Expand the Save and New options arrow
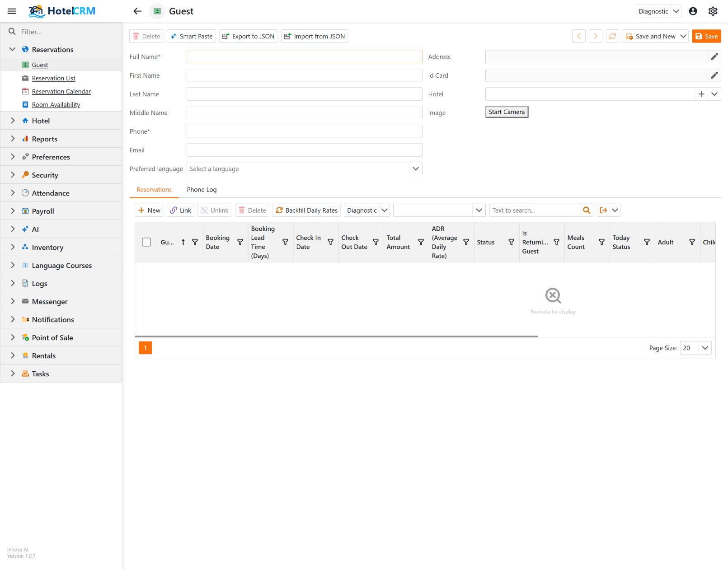Screen dimensions: 728x570 [683, 36]
